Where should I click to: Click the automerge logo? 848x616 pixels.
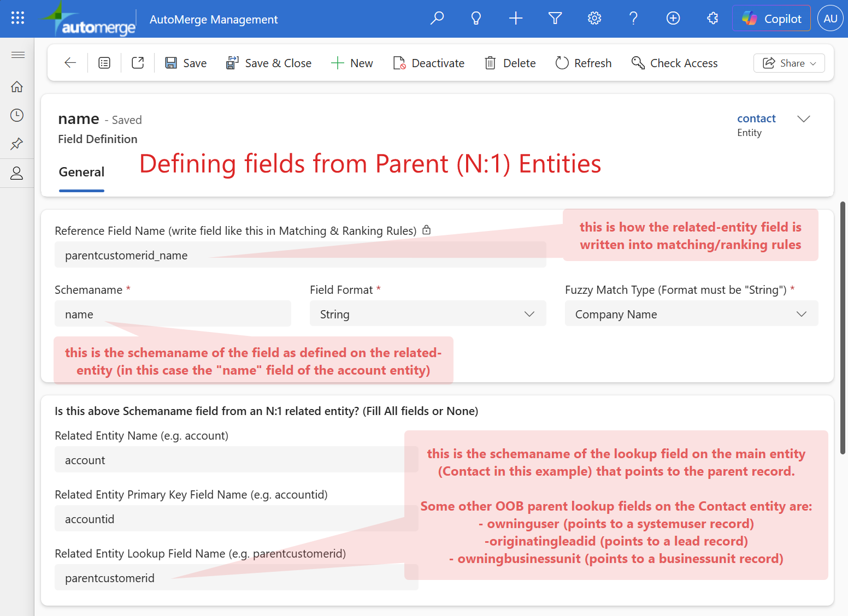coord(88,19)
